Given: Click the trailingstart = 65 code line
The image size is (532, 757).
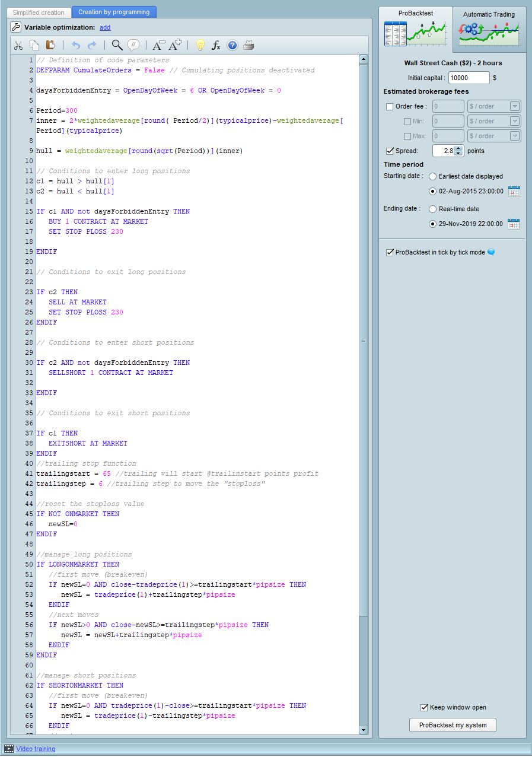Looking at the screenshot, I should click(x=177, y=473).
